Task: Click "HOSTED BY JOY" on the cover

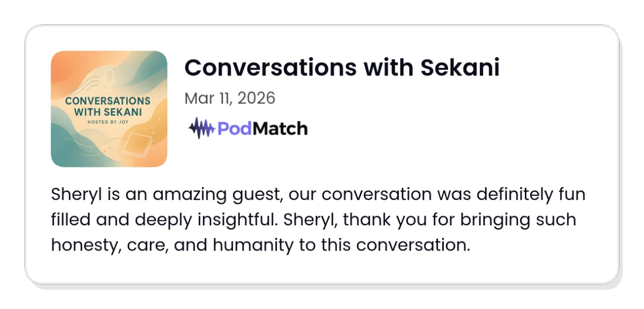Action: click(x=108, y=123)
